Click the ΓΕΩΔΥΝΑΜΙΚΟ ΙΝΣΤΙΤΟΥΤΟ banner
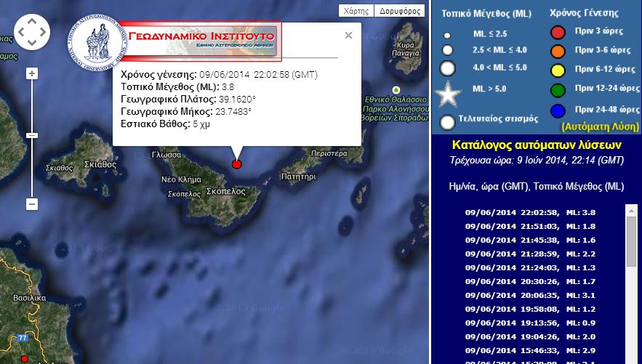Screen dimensions: 642x364 point(201,41)
